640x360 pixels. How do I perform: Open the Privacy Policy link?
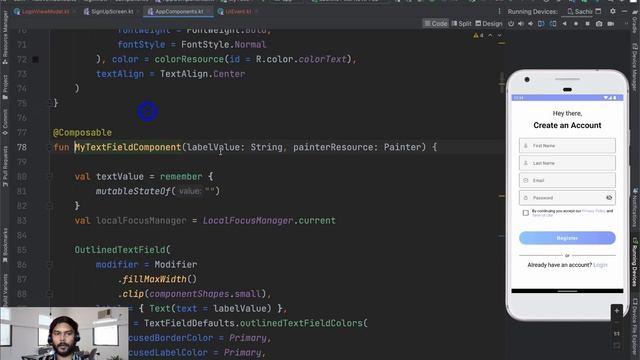click(593, 211)
